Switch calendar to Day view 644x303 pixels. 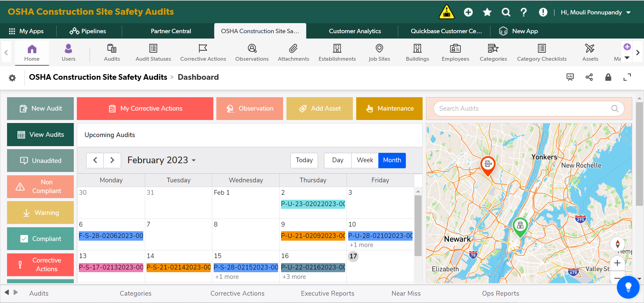pyautogui.click(x=338, y=160)
